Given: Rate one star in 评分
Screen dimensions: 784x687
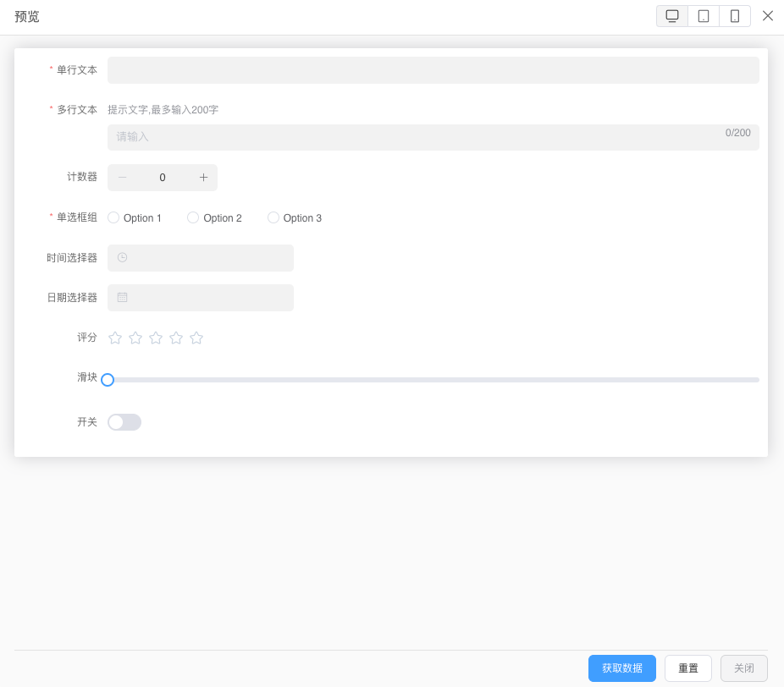Looking at the screenshot, I should (115, 338).
